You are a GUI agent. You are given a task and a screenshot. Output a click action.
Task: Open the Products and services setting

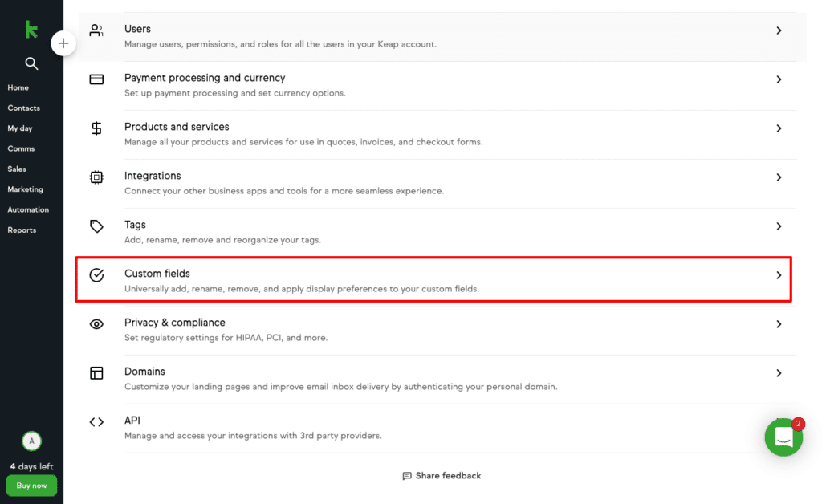(x=436, y=134)
